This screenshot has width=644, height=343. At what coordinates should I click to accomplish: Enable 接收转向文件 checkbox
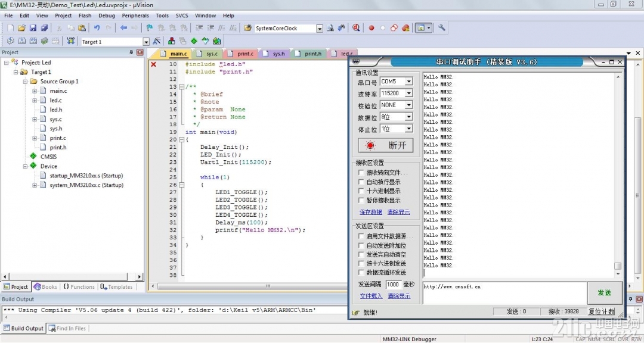point(361,173)
